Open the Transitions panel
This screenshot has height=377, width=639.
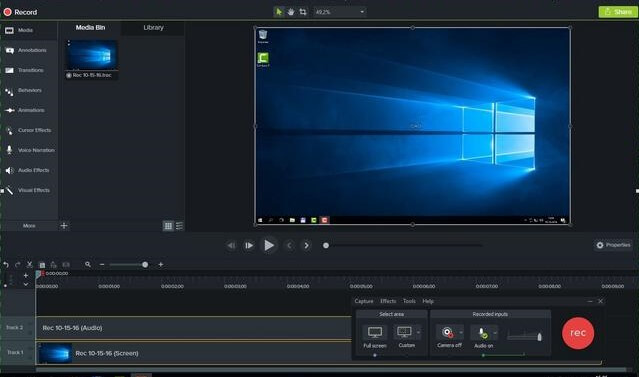tap(29, 70)
